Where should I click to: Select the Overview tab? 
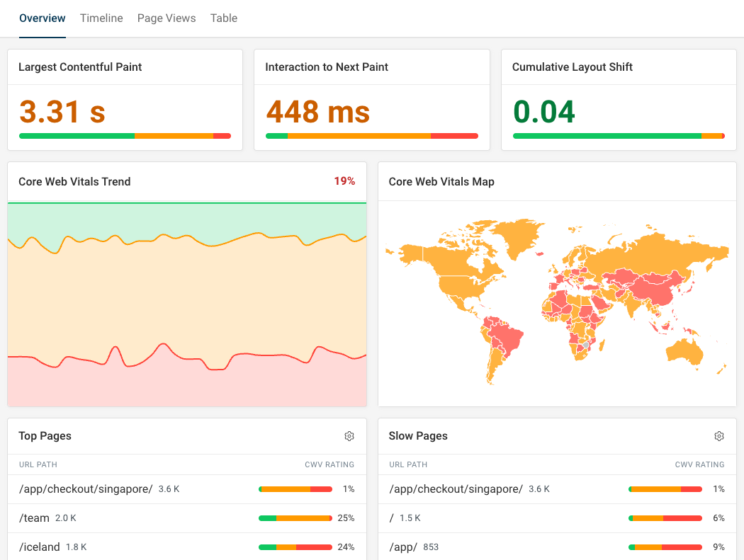point(42,18)
